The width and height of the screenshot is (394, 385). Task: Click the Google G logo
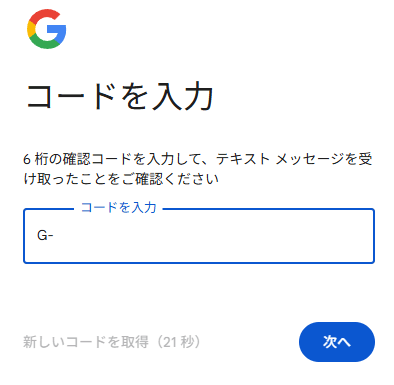[46, 29]
